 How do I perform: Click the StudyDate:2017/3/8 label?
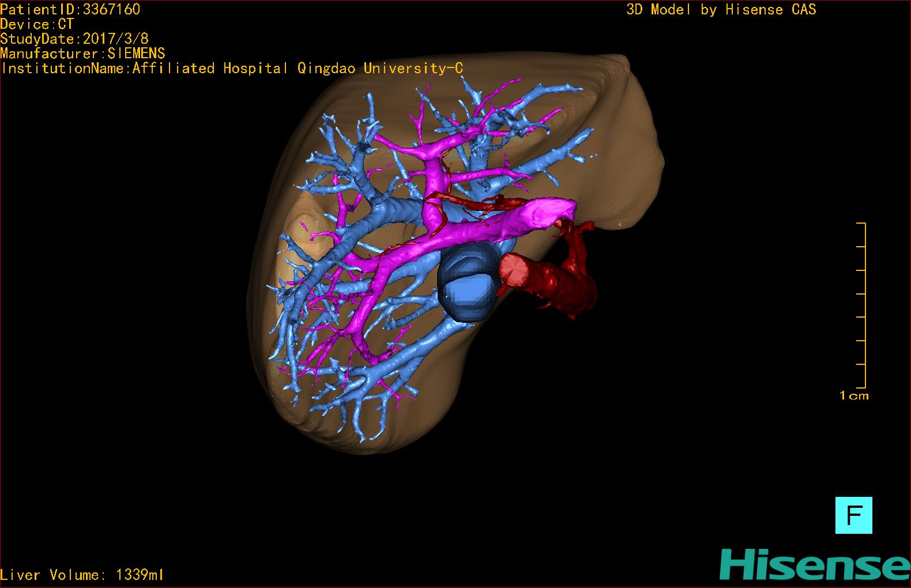point(74,39)
